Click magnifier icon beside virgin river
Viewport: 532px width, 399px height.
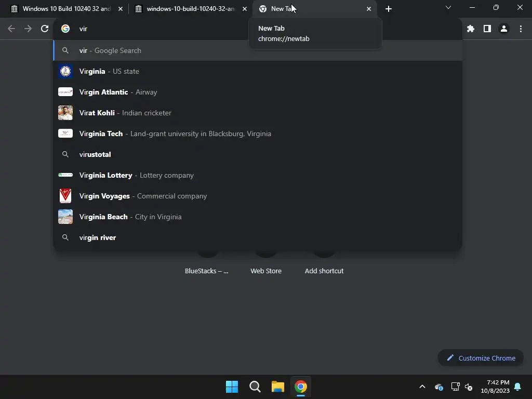tap(65, 237)
